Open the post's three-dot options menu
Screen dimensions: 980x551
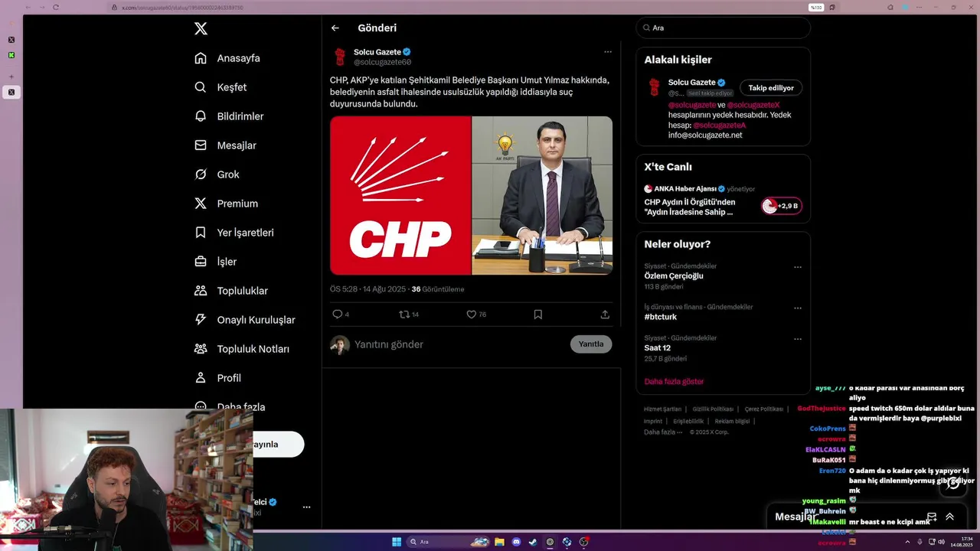(608, 52)
